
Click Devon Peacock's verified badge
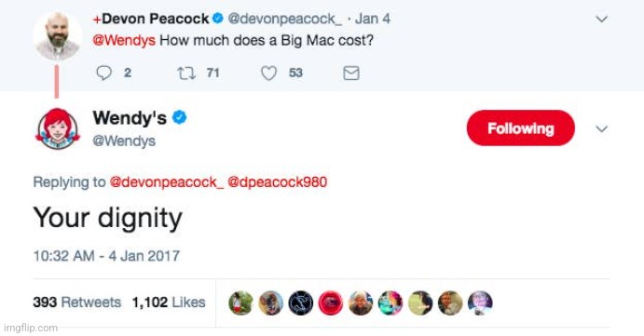pos(218,18)
